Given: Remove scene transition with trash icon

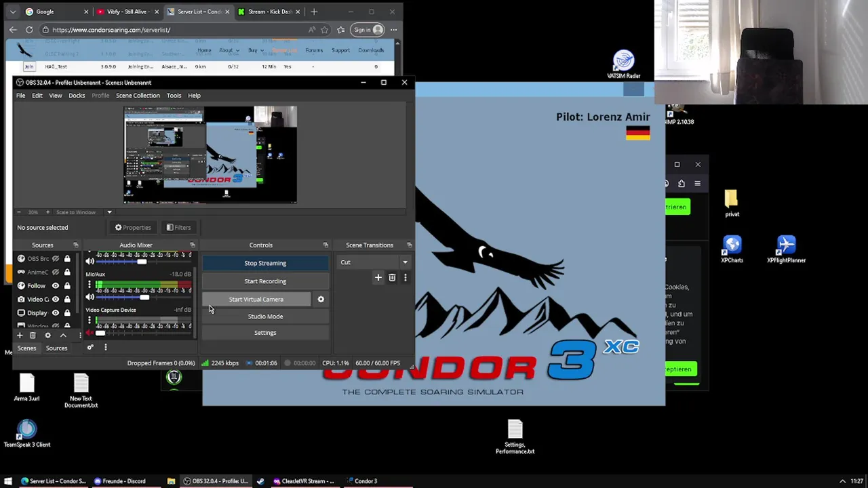Looking at the screenshot, I should pos(392,277).
